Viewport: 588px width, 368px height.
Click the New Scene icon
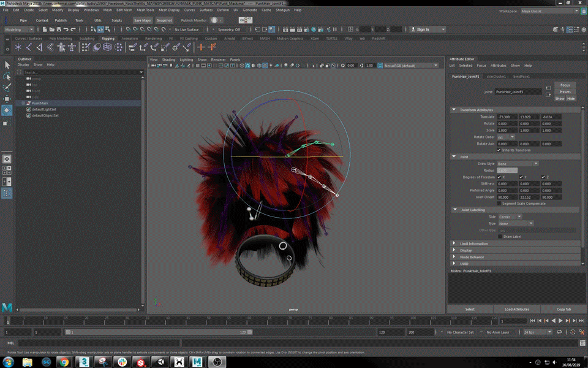[x=45, y=29]
